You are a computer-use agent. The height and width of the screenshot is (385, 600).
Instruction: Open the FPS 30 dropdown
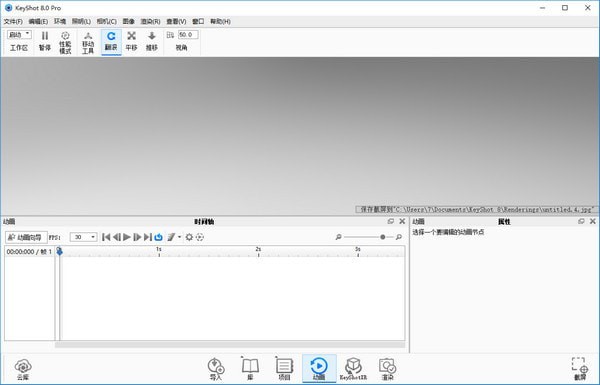(83, 237)
